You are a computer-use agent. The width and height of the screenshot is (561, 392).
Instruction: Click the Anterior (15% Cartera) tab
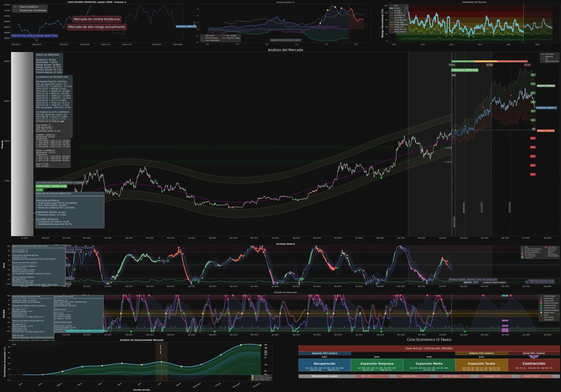pyautogui.click(x=481, y=353)
